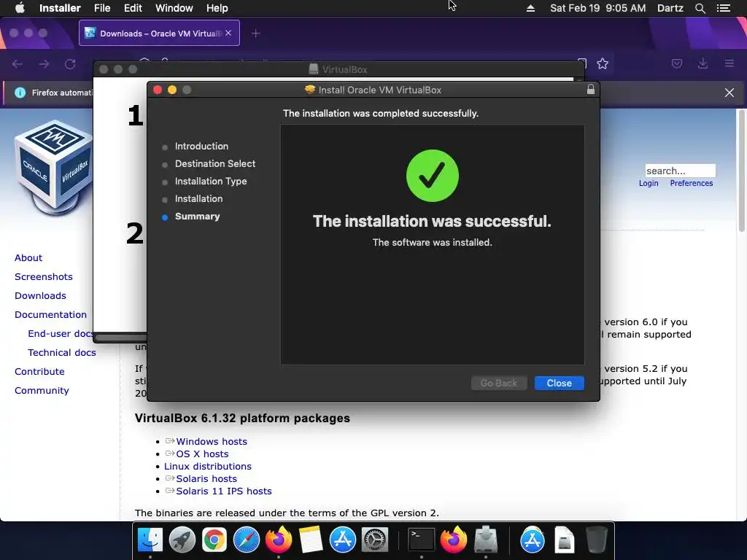The width and height of the screenshot is (747, 560).
Task: Reload the page in Firefox
Action: [70, 64]
